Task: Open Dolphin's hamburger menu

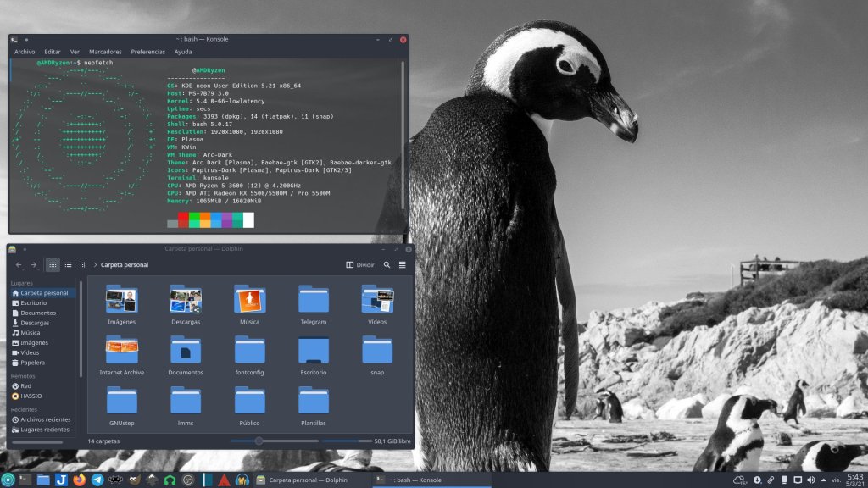Action: click(x=403, y=264)
